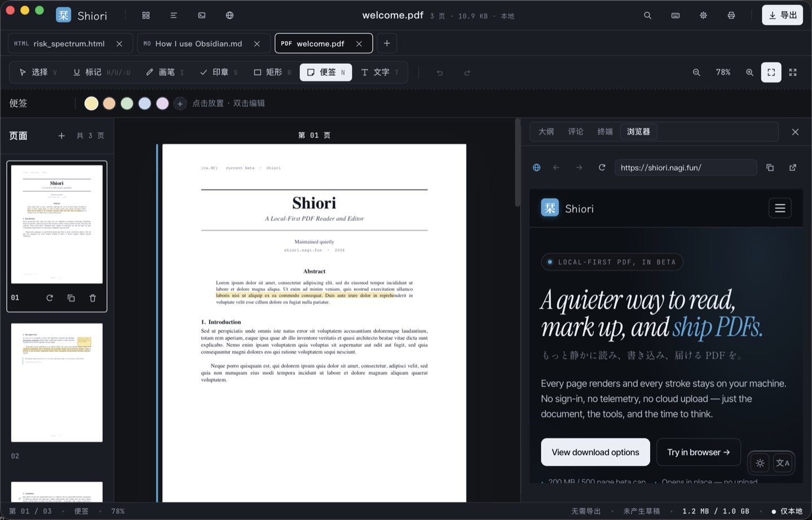Pick the green note color swatch
This screenshot has height=520, width=812.
(127, 103)
